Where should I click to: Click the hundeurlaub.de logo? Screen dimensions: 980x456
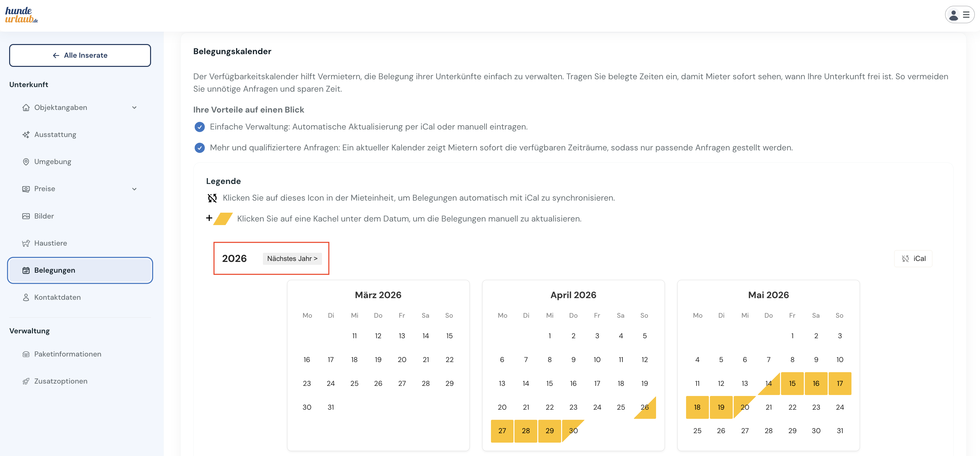(21, 15)
